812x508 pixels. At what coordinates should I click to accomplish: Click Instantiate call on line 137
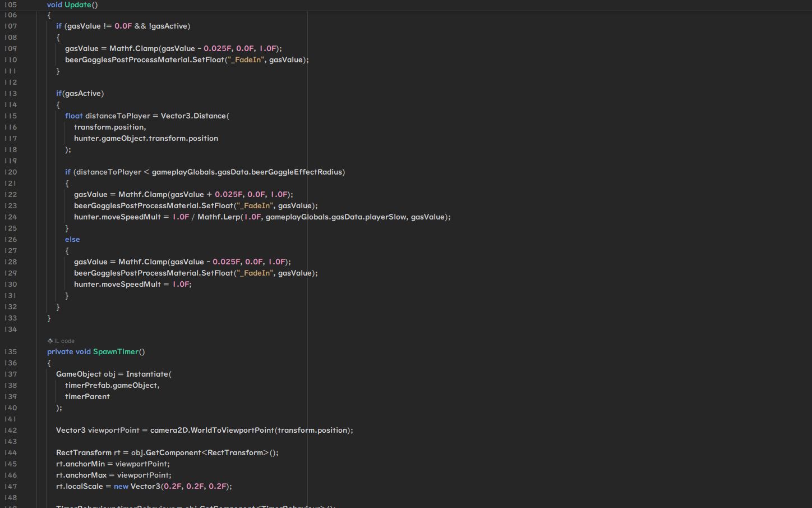147,374
